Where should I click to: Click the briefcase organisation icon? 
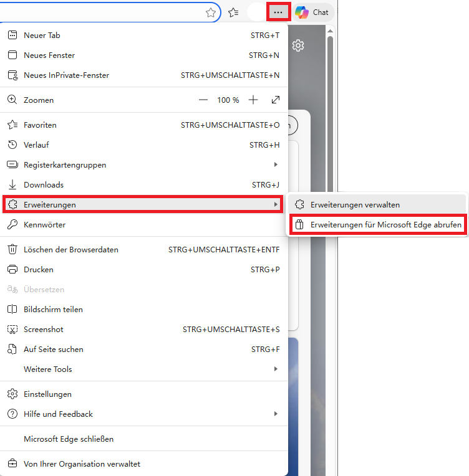(12, 464)
